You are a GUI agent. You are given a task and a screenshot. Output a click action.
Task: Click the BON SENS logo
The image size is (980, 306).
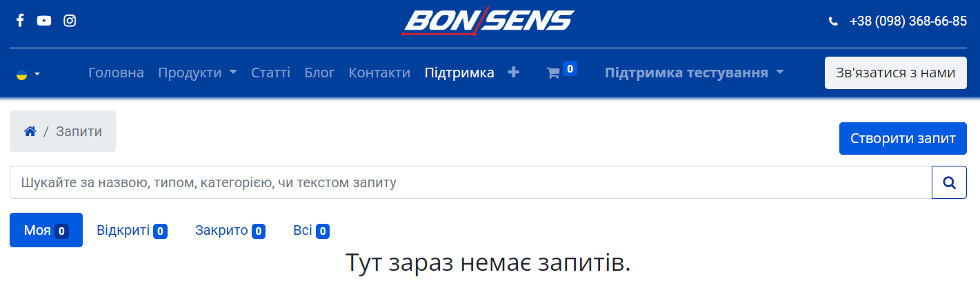click(x=488, y=21)
